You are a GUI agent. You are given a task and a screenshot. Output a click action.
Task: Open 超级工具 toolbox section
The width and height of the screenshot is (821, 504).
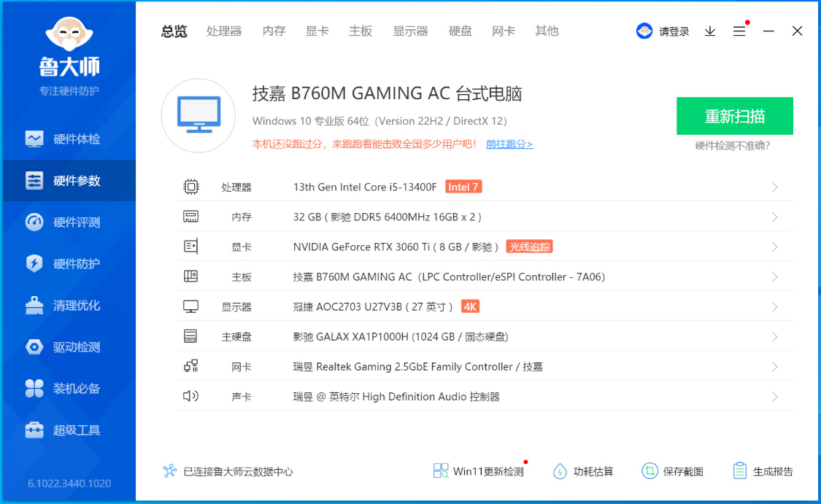[x=69, y=430]
